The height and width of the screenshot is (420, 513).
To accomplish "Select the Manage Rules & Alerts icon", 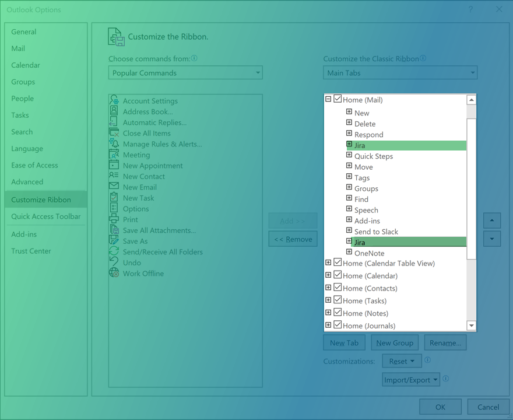I will 114,144.
